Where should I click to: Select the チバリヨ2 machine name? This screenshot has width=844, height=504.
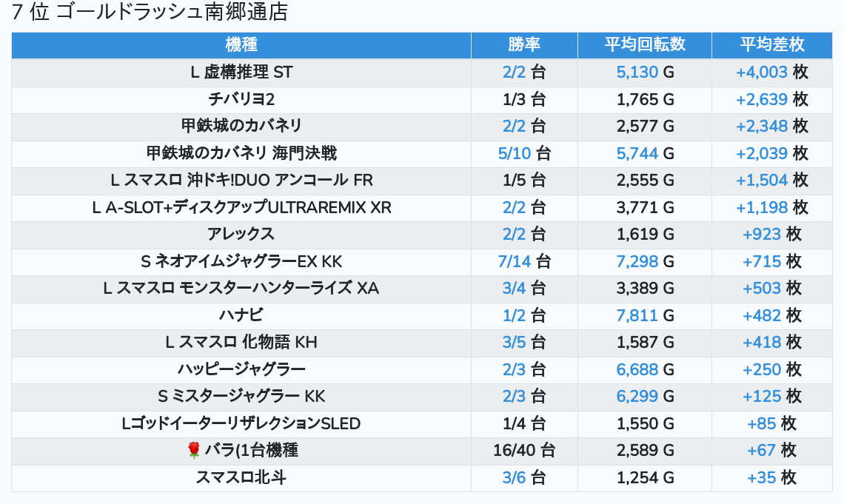click(x=241, y=99)
